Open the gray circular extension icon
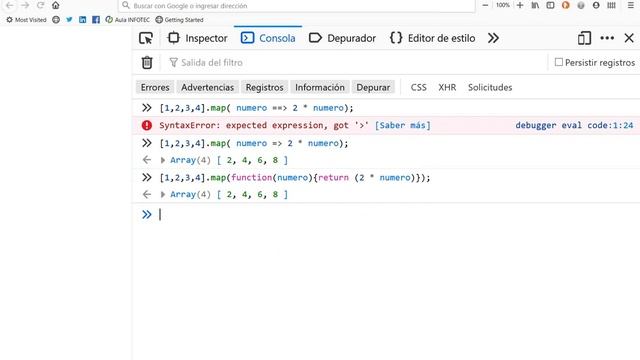The image size is (640, 360). (x=581, y=5)
